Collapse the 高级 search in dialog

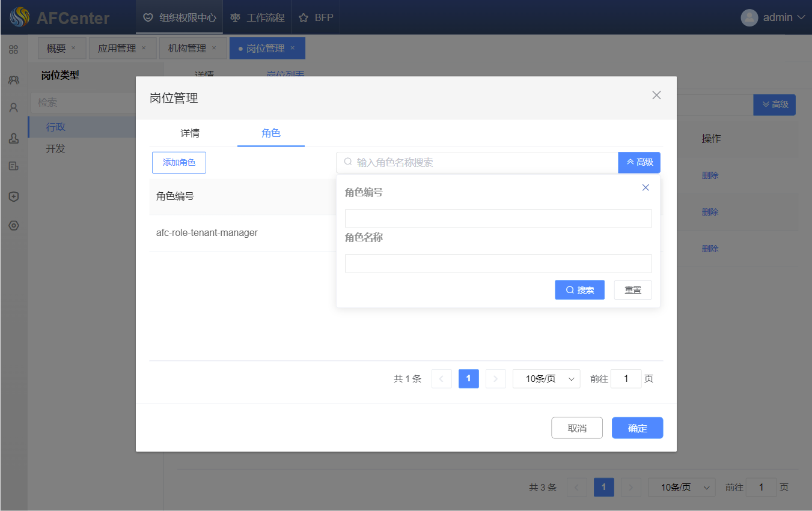(x=639, y=162)
